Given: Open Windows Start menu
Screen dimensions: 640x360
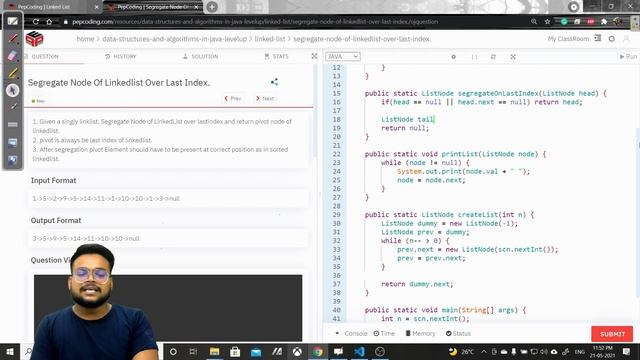Looking at the screenshot, I should tap(10, 351).
